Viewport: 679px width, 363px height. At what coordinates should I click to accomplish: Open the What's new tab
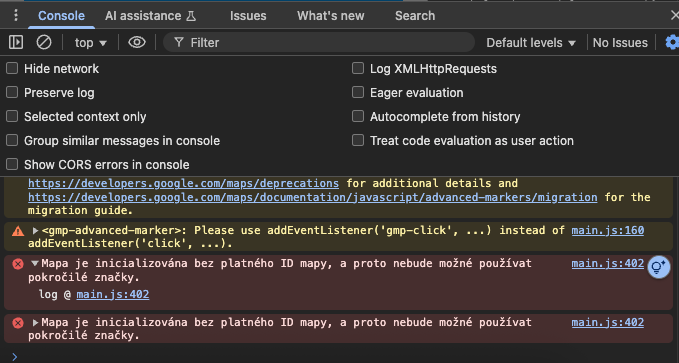(330, 16)
